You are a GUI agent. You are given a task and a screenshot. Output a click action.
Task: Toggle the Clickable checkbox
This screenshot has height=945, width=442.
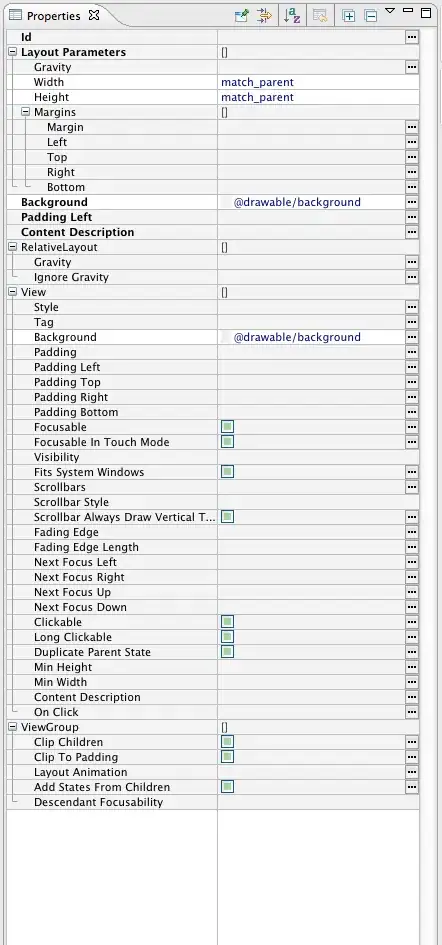pyautogui.click(x=227, y=622)
